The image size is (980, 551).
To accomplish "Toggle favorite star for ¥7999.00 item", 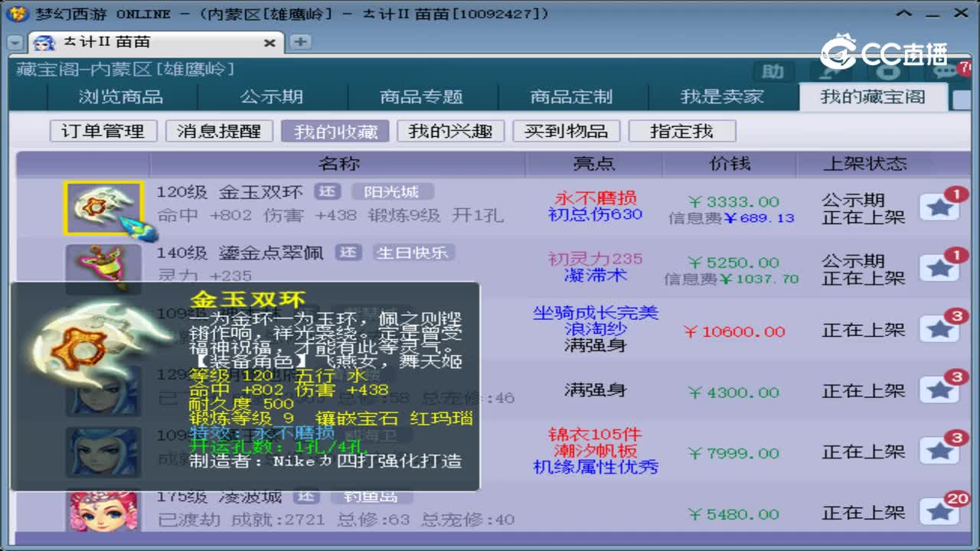I will pyautogui.click(x=939, y=452).
